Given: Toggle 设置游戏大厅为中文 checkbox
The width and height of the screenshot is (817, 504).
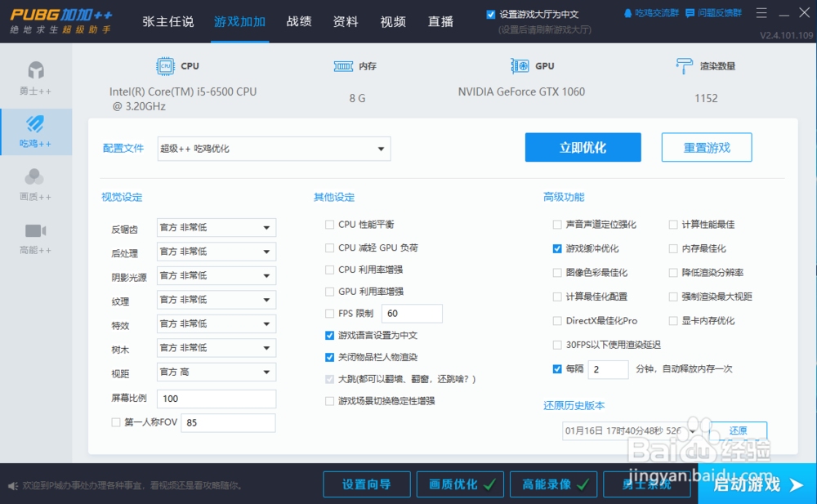Looking at the screenshot, I should tap(490, 15).
